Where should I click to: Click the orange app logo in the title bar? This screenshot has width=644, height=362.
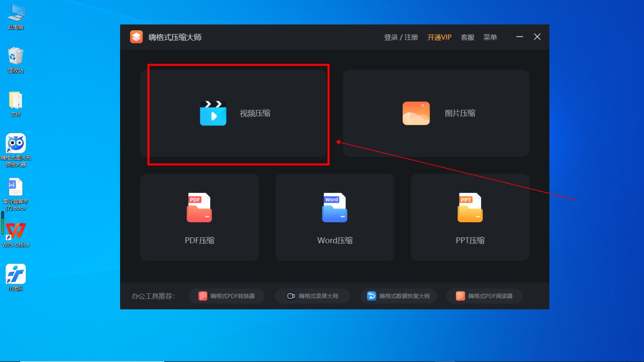pos(137,37)
